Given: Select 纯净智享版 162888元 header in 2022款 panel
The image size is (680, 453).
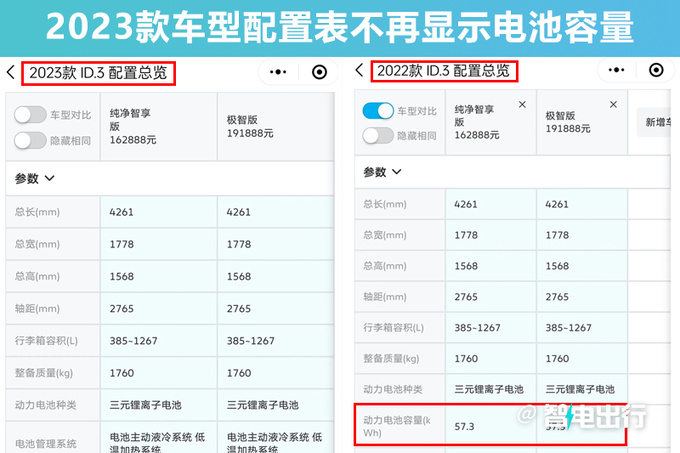Looking at the screenshot, I should pos(491,122).
